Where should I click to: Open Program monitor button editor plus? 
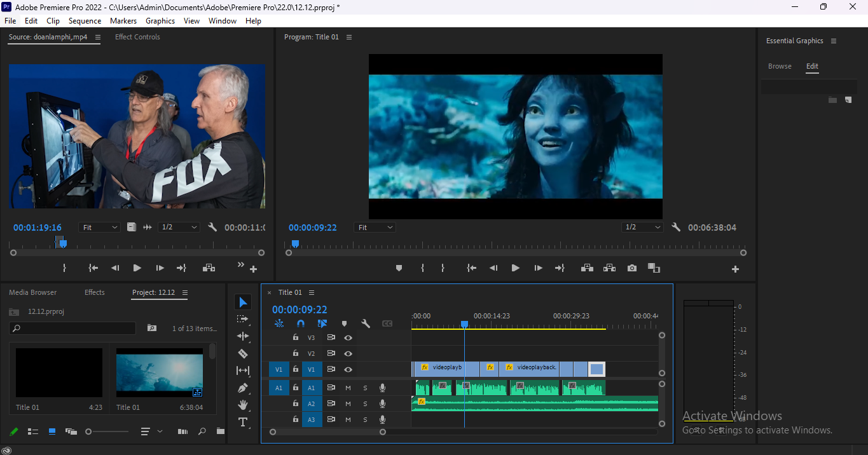coord(735,269)
